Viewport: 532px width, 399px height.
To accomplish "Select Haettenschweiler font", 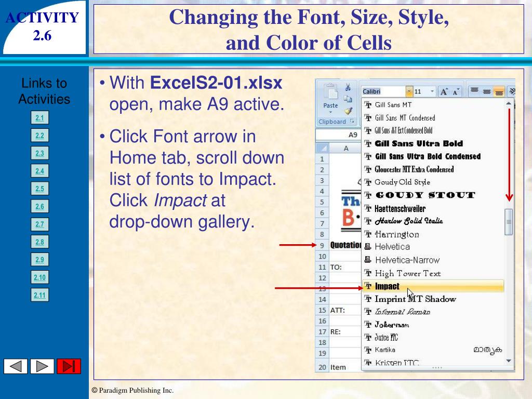I will coord(433,208).
